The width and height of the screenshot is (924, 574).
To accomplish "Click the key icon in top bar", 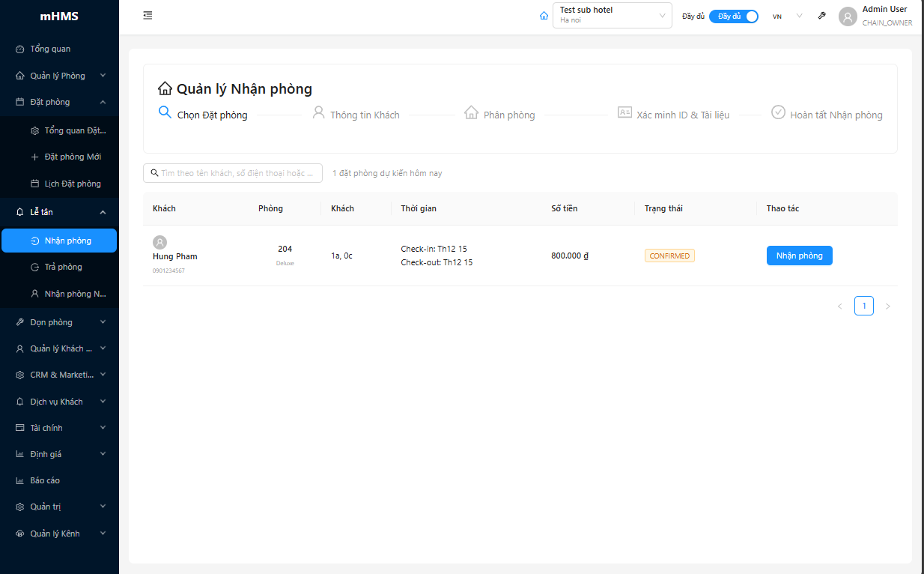I will [821, 16].
